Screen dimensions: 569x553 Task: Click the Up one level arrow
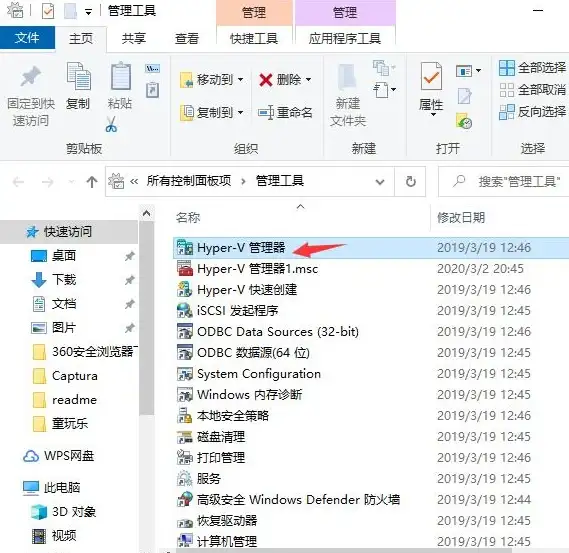click(92, 181)
